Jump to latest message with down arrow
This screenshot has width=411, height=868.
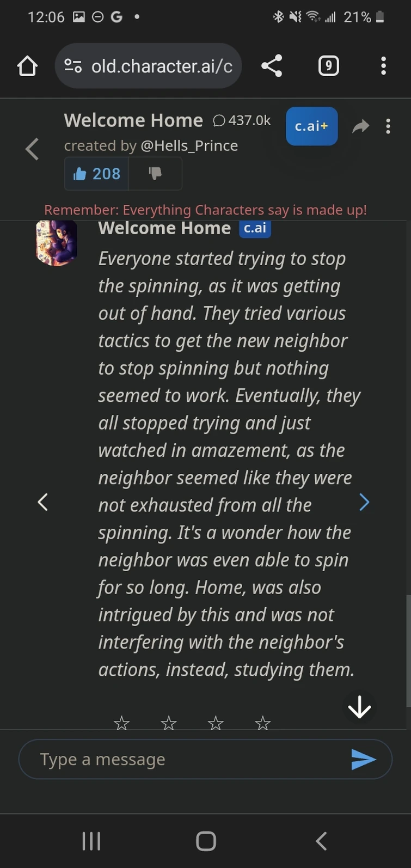point(359,707)
